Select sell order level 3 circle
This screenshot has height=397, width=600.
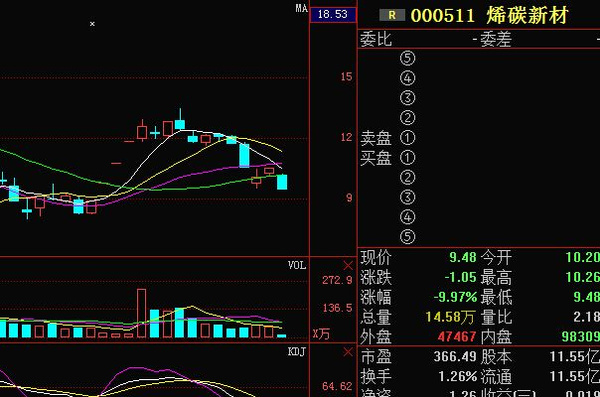click(408, 98)
